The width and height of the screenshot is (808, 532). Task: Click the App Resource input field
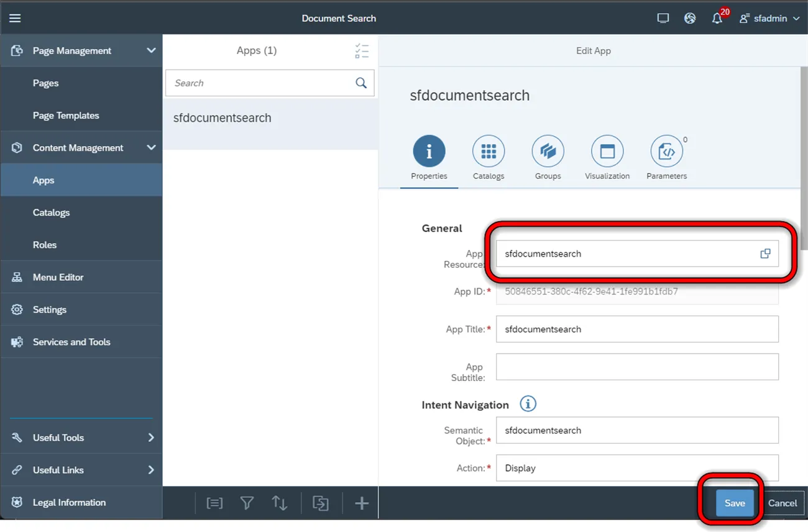(x=637, y=254)
